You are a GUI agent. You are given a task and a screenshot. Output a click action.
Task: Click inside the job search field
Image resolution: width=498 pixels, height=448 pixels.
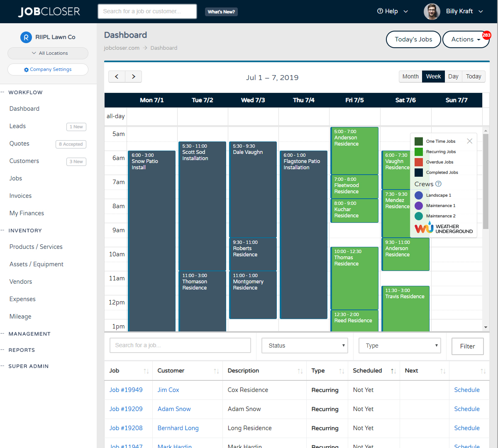pos(180,345)
